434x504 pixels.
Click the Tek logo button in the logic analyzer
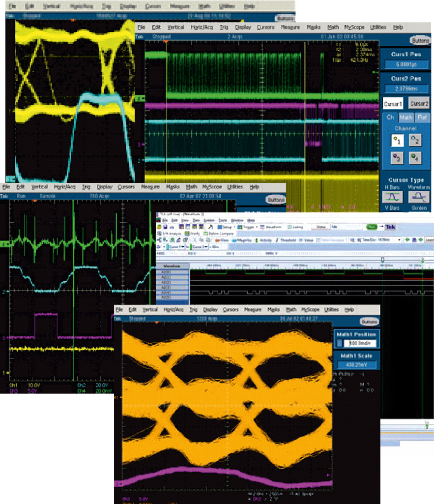(x=390, y=227)
